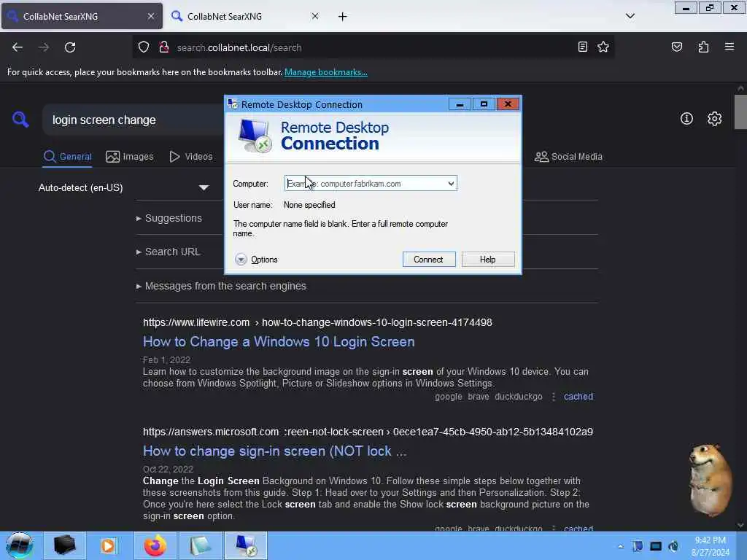Select the Videos search category

pyautogui.click(x=191, y=157)
